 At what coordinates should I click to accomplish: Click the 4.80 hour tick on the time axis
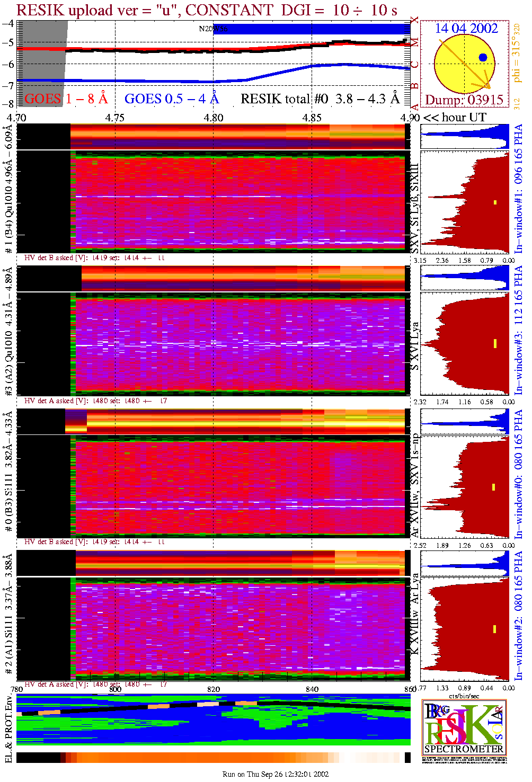click(214, 118)
